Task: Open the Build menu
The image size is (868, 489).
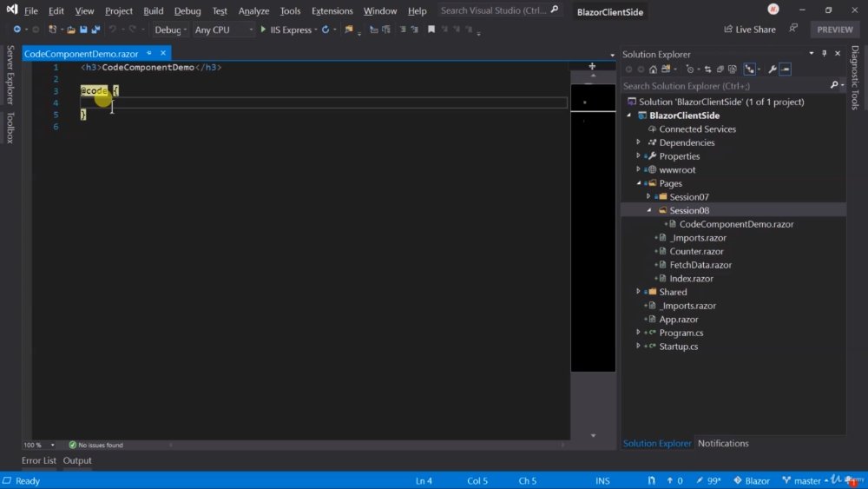Action: 154,10
